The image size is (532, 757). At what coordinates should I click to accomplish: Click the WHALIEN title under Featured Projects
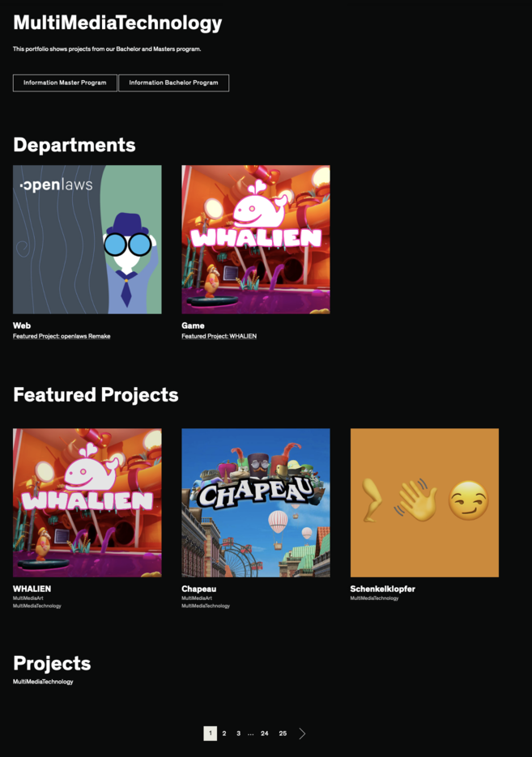click(32, 589)
